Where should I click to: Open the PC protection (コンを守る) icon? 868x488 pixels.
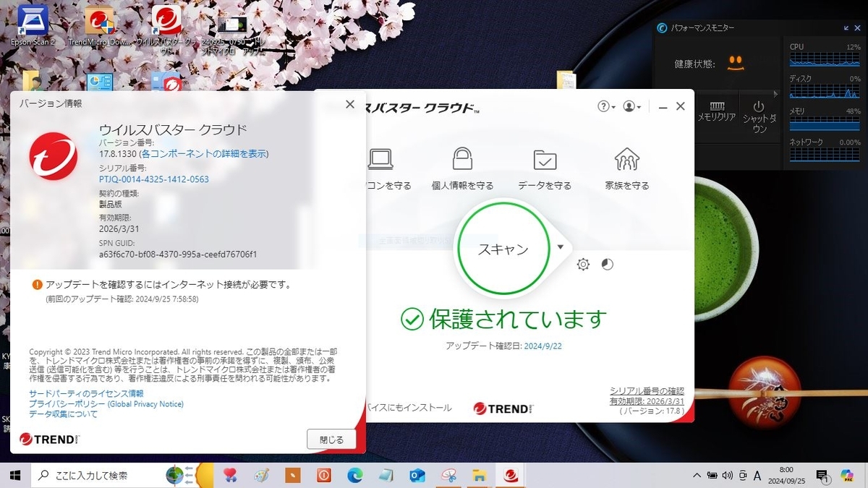tap(380, 158)
